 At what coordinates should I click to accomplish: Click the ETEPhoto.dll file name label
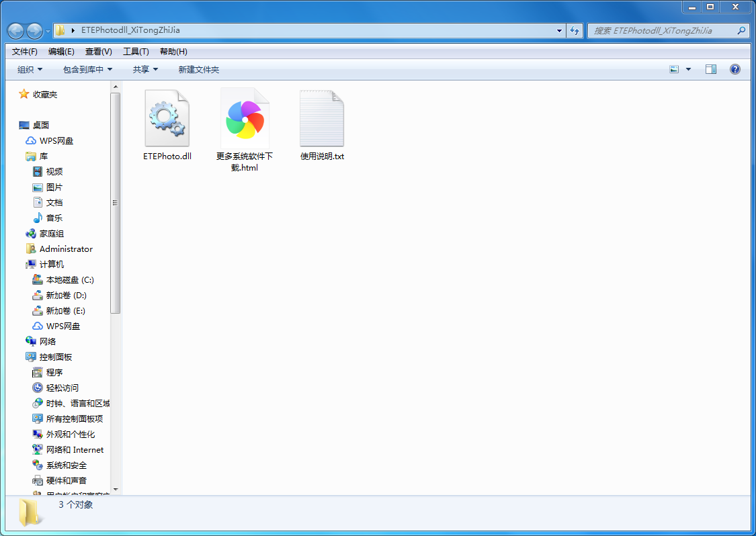click(167, 157)
